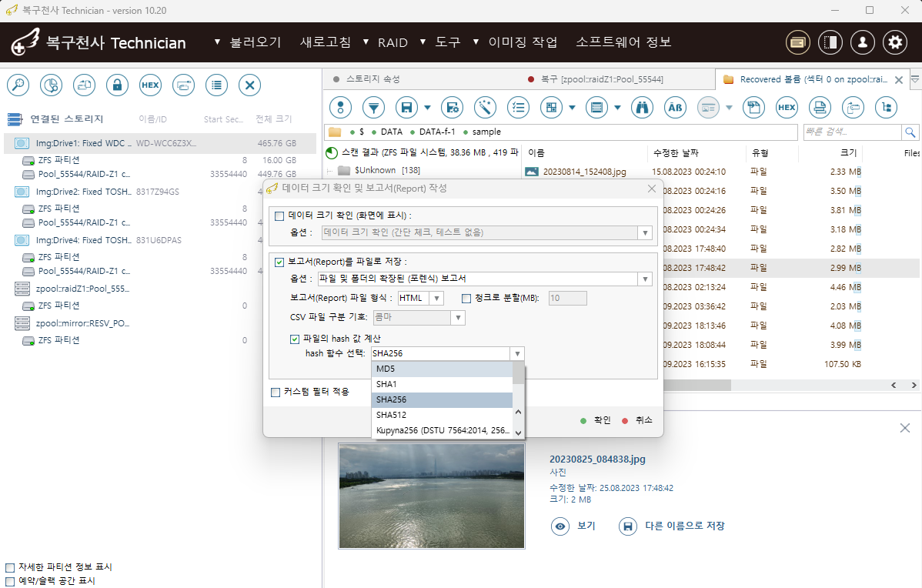Click the list view icon in left toolbar
This screenshot has height=588, width=922.
tap(216, 85)
